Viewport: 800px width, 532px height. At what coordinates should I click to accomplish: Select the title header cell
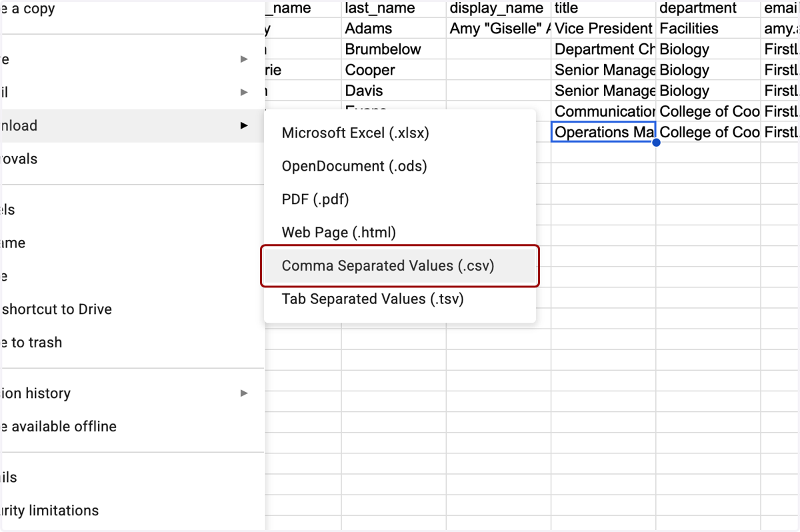tap(603, 9)
